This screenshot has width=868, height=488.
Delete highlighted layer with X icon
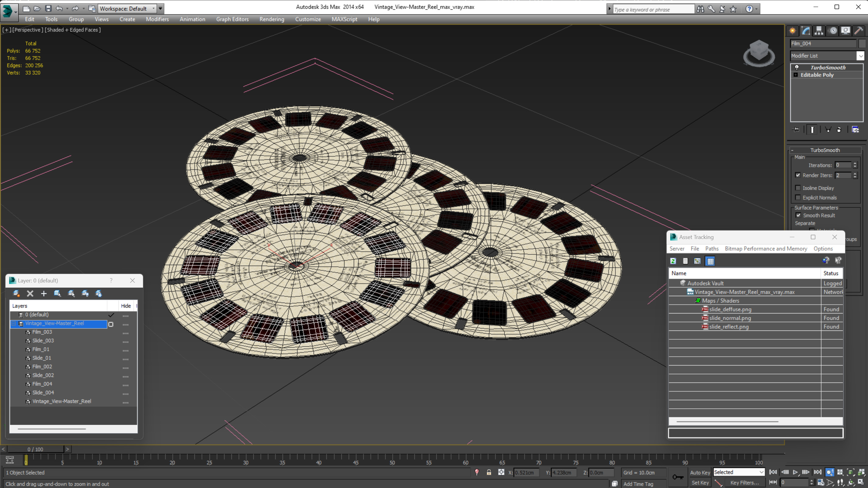(30, 294)
